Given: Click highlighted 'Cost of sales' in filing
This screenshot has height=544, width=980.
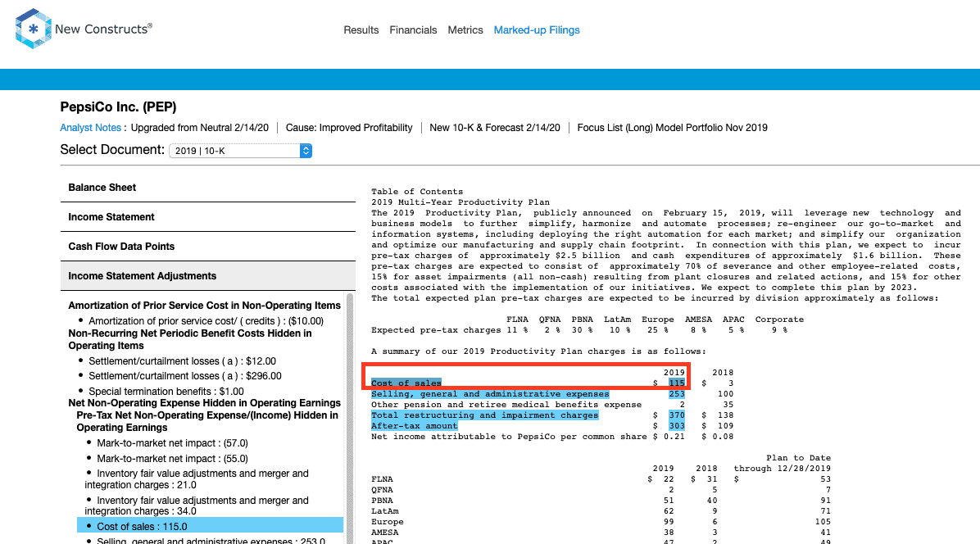Looking at the screenshot, I should (406, 383).
